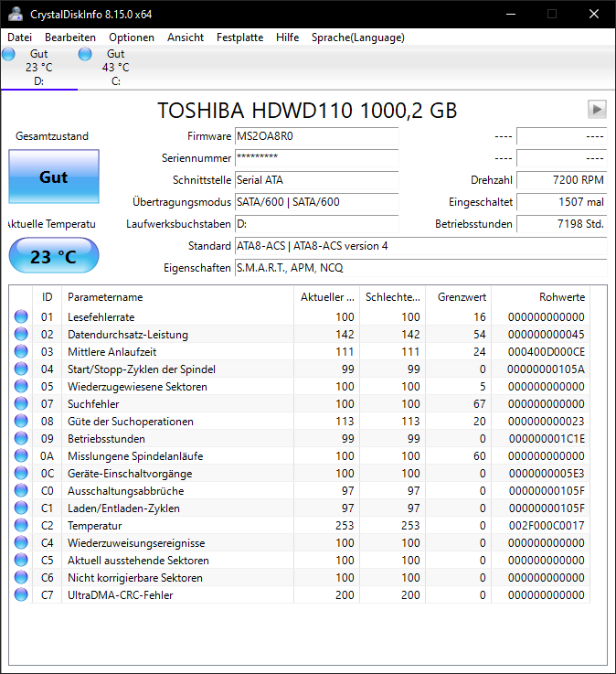Click the ID column header
Image resolution: width=616 pixels, height=674 pixels.
[x=47, y=297]
